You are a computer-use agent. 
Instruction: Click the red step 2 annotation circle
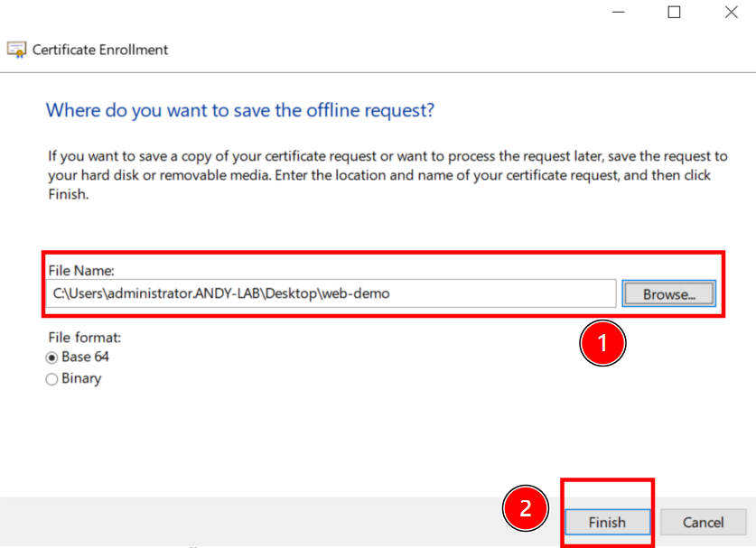(526, 509)
